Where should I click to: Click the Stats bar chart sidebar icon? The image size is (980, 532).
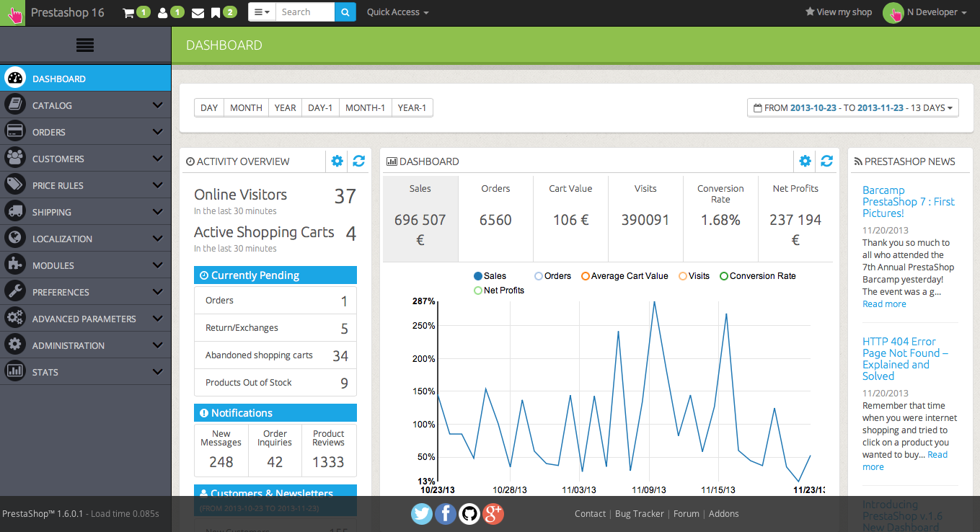(15, 372)
